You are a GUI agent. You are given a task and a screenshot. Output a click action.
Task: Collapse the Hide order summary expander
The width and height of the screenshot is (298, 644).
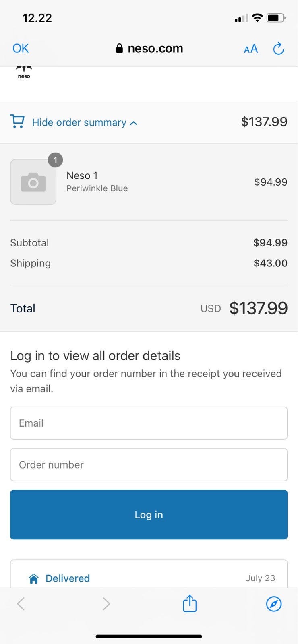point(79,122)
